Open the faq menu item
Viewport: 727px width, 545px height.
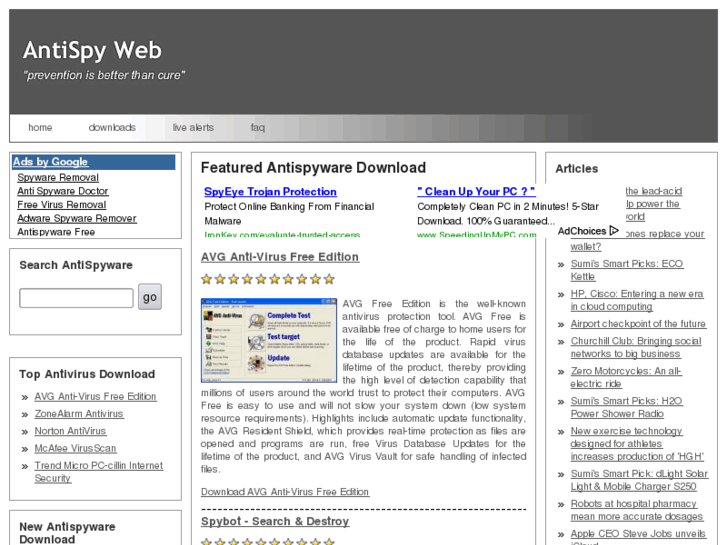click(258, 128)
